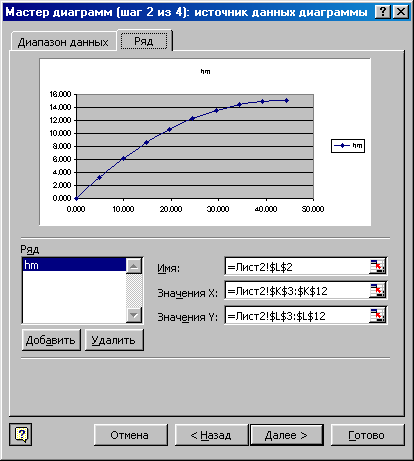Image resolution: width=414 pixels, height=461 pixels.
Task: Click the Удалить button
Action: [114, 340]
